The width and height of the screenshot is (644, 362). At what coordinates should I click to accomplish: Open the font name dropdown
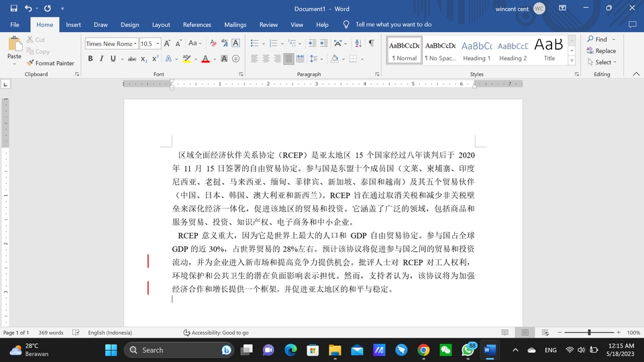click(135, 44)
